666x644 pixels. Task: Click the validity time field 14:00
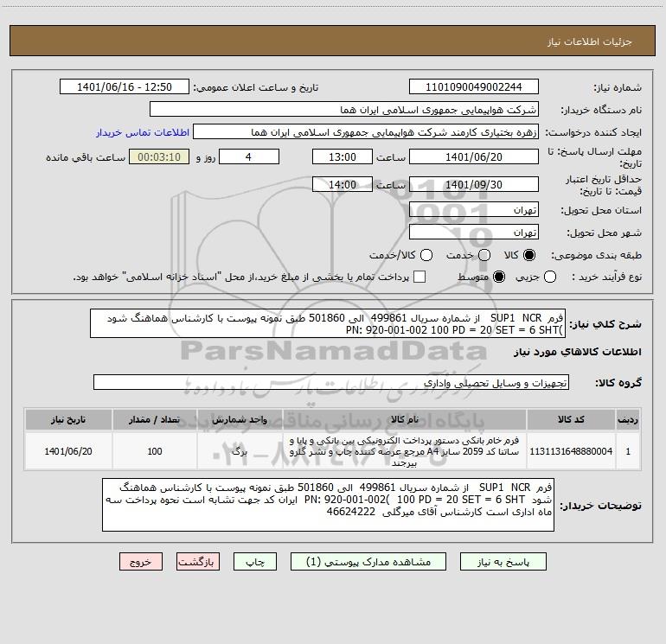point(343,184)
